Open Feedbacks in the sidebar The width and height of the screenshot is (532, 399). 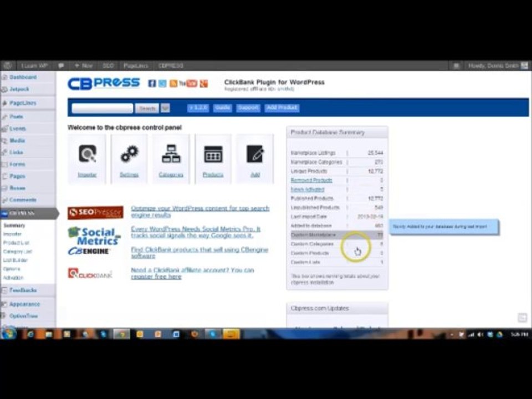tap(23, 290)
